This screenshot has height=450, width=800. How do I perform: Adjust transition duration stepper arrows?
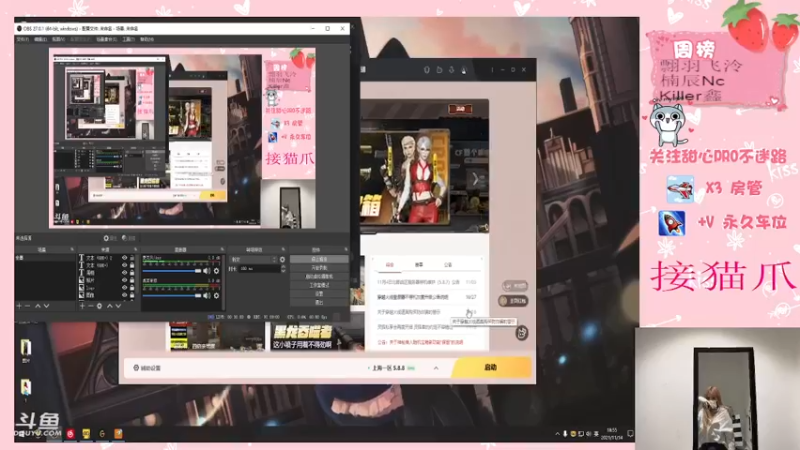pyautogui.click(x=283, y=268)
